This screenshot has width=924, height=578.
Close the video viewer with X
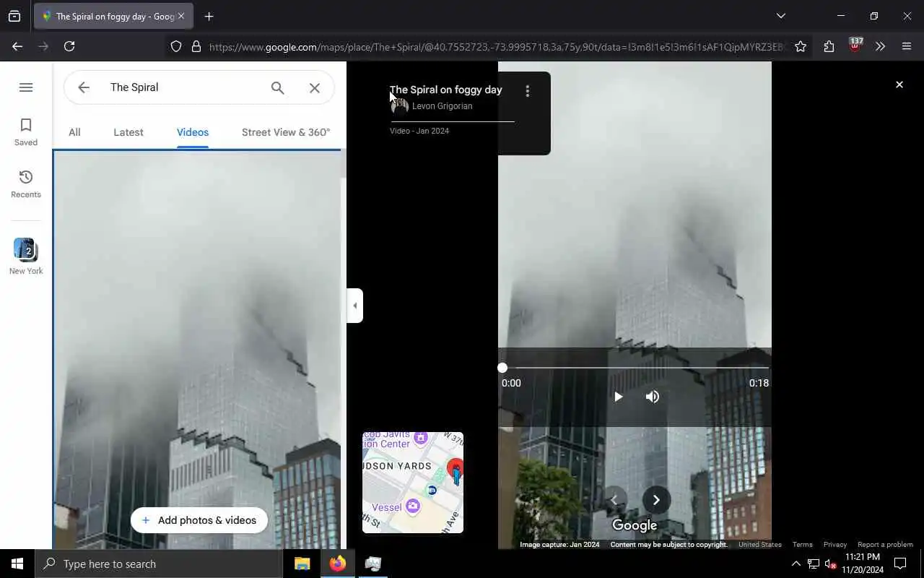click(899, 85)
